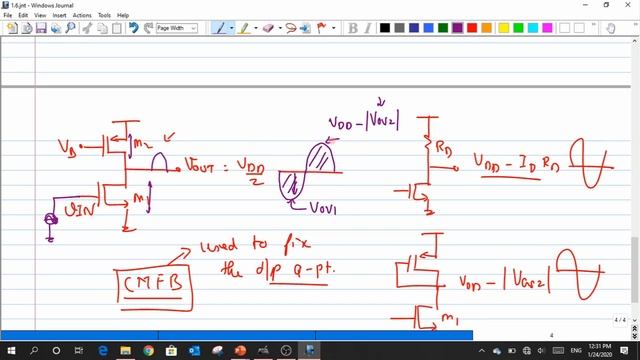Screen dimensions: 640x360
Task: Click the previous page double-arrow button
Action: click(x=635, y=328)
